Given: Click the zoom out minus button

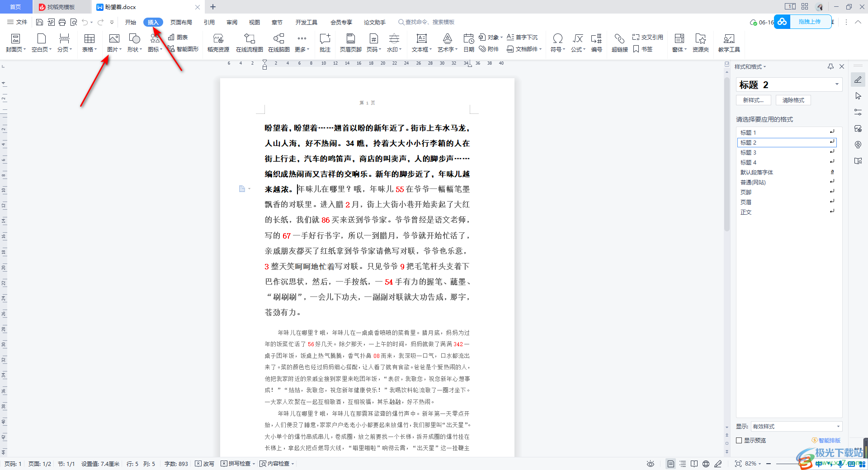Looking at the screenshot, I should [769, 464].
